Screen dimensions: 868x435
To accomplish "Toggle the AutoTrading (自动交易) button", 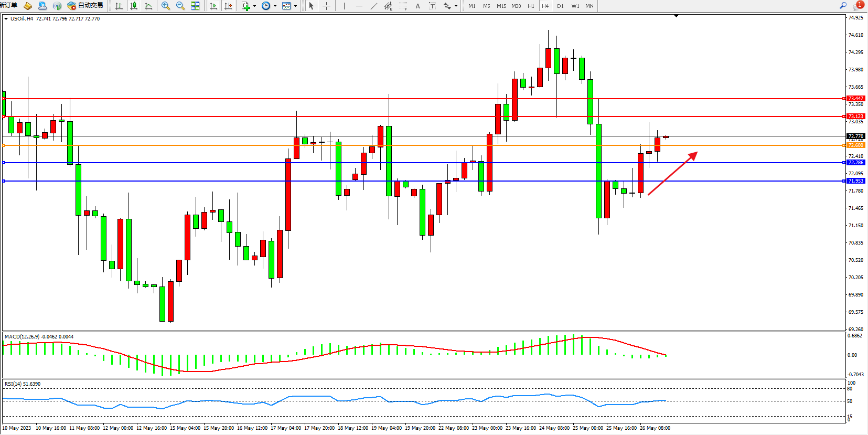I will tap(85, 6).
